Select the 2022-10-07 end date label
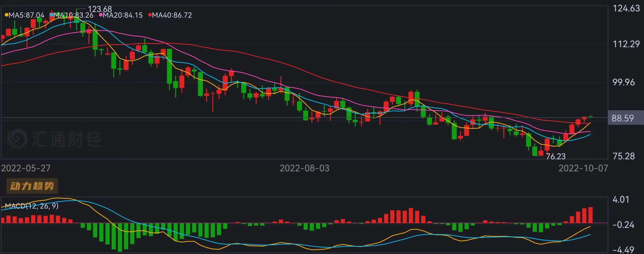The width and height of the screenshot is (644, 254). point(583,168)
